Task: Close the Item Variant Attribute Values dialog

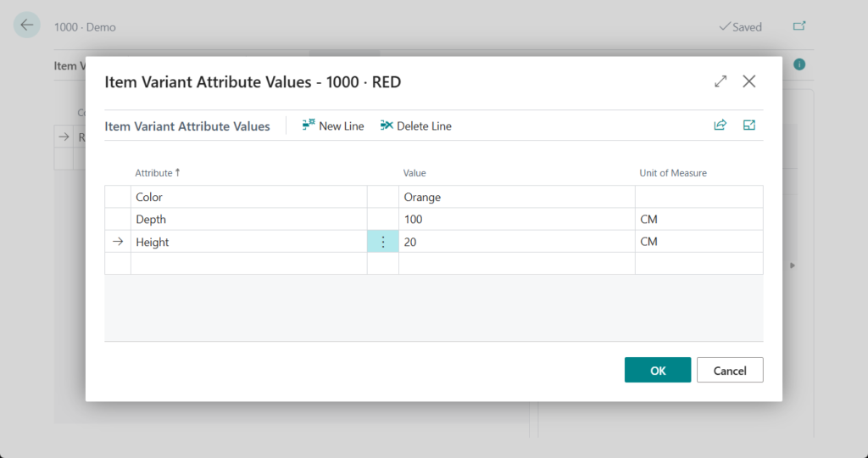Action: coord(749,81)
